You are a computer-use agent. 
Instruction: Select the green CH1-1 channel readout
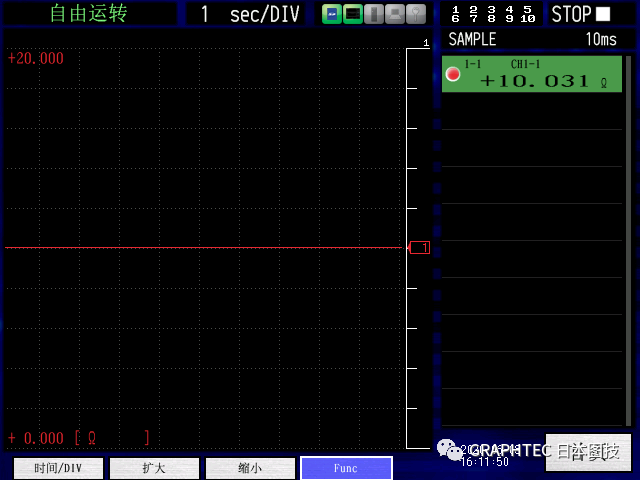click(532, 75)
